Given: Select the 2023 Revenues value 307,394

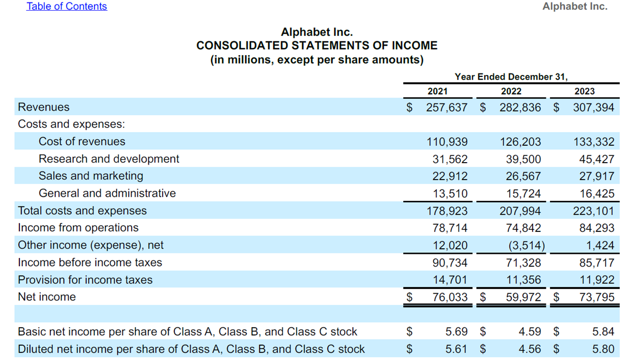Looking at the screenshot, I should (x=594, y=108).
